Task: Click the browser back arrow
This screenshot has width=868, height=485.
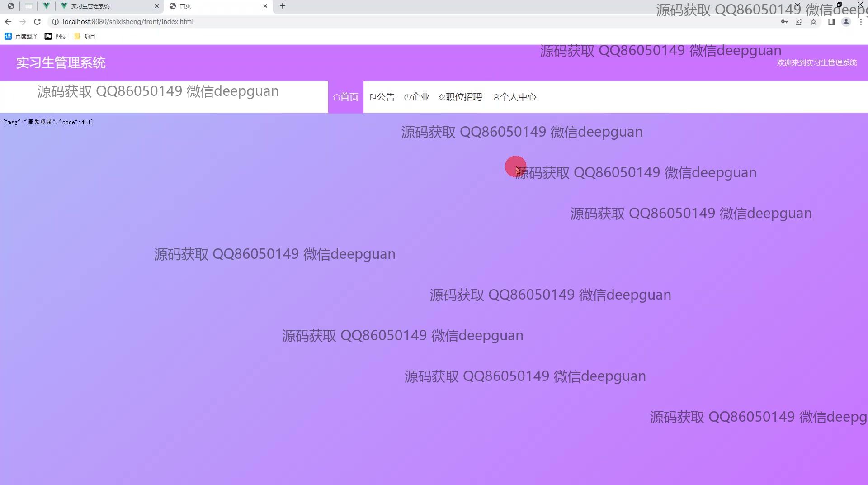Action: coord(8,22)
